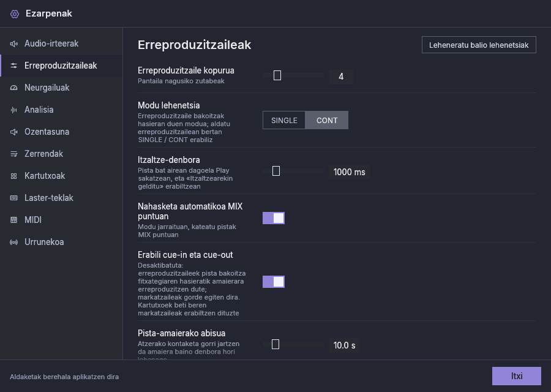Click Lehenera­tu balio lehenetsiak button

479,45
